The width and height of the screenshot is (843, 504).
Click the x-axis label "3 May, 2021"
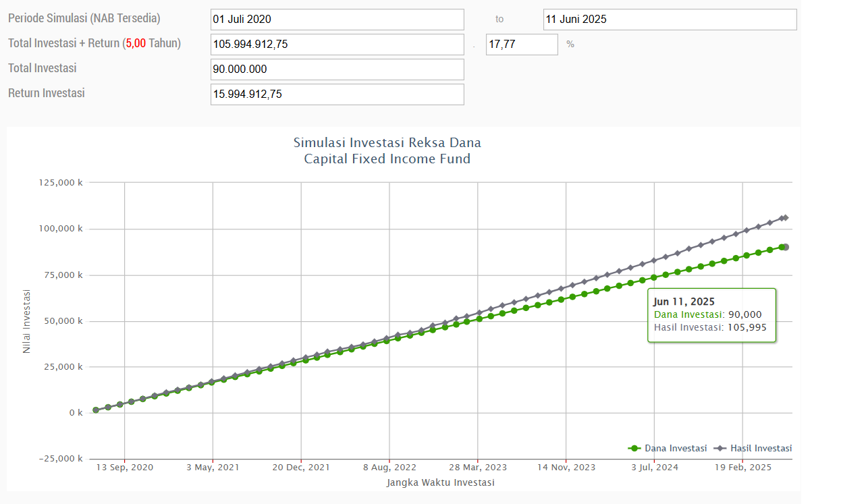[213, 468]
